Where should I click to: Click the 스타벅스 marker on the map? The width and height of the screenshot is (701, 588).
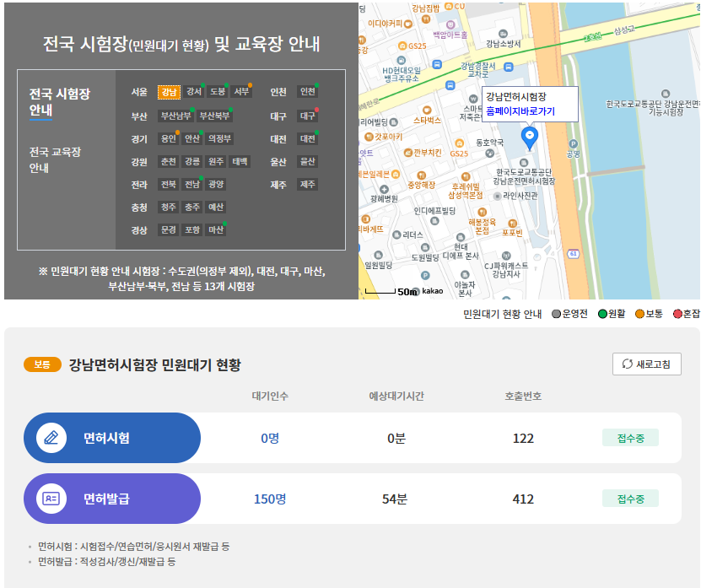[x=427, y=110]
